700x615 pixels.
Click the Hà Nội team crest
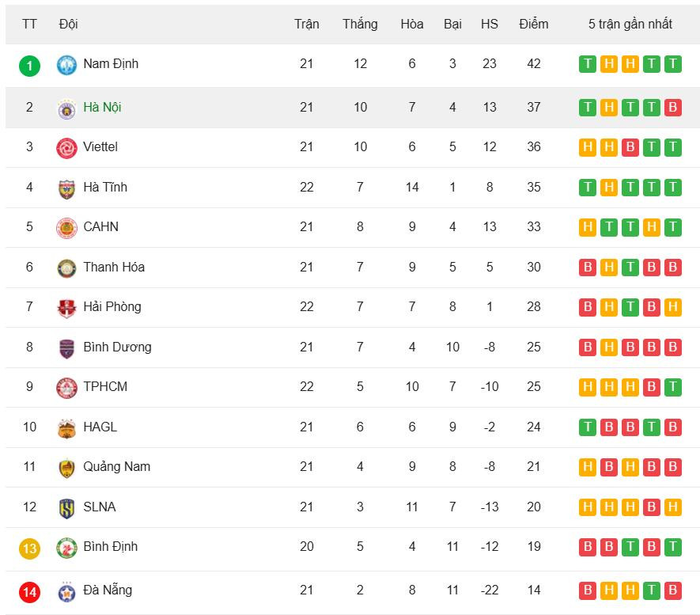point(66,108)
